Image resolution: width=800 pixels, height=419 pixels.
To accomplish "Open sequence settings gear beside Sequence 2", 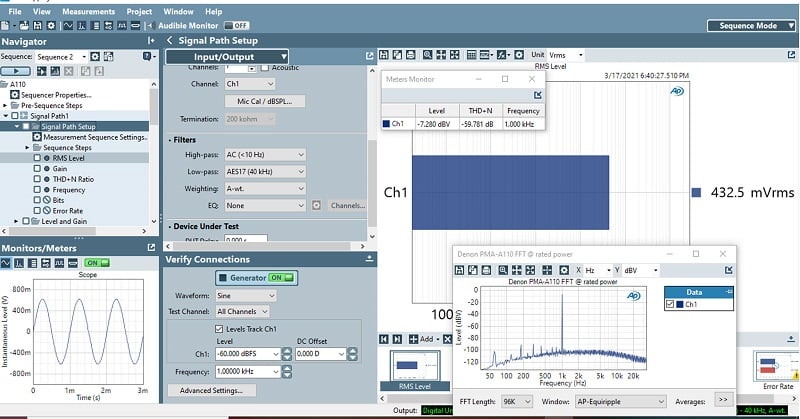I will tap(95, 57).
